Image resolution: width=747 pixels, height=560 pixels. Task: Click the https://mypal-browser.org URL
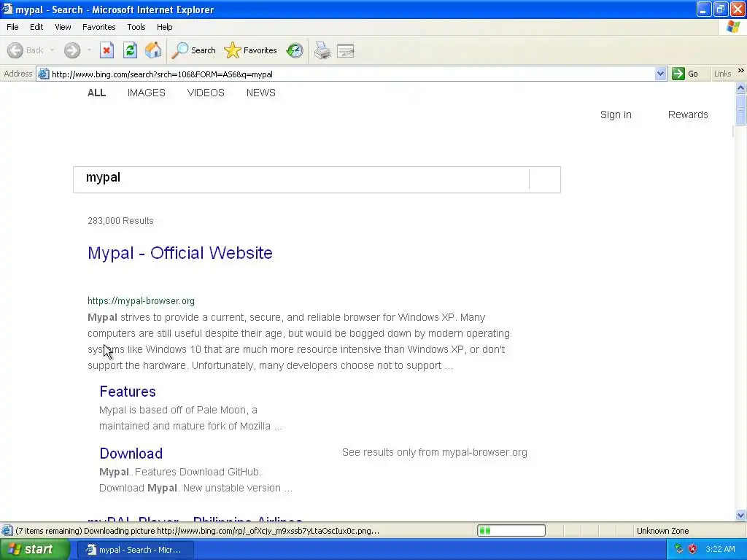click(141, 301)
